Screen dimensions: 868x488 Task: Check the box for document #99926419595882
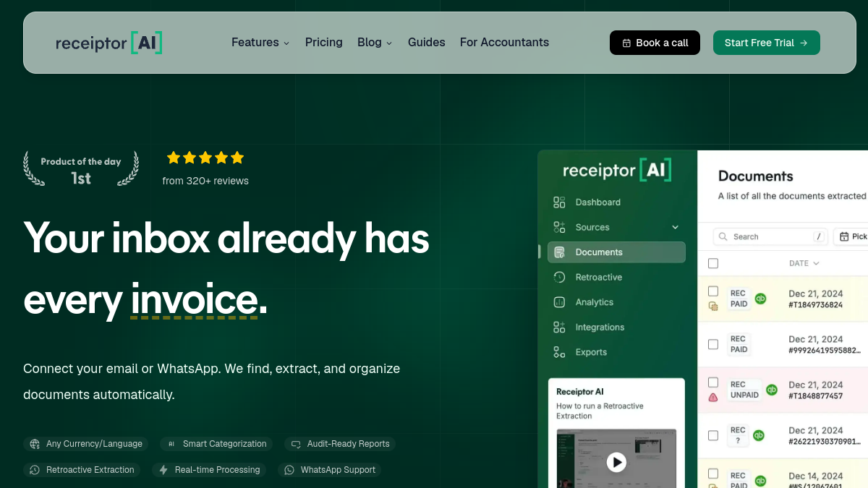pyautogui.click(x=713, y=344)
